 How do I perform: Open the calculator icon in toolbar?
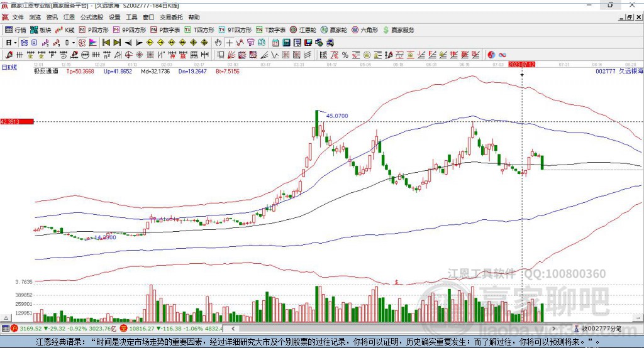[286, 43]
